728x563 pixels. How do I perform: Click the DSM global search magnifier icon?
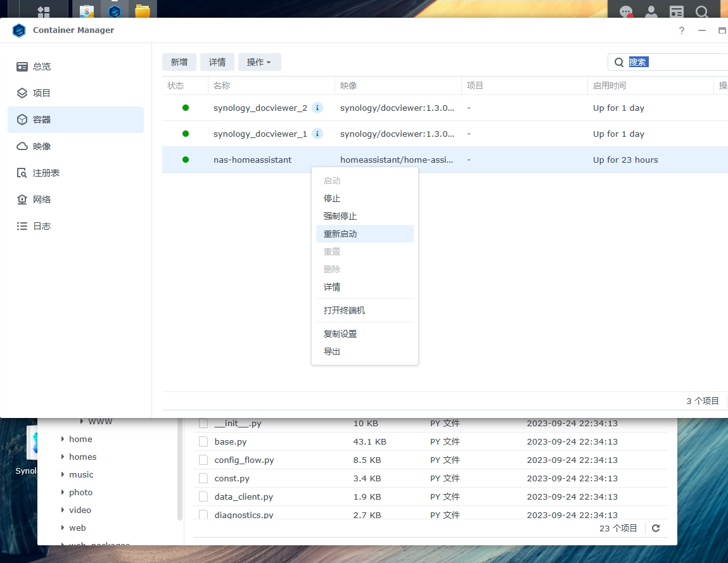(x=701, y=11)
